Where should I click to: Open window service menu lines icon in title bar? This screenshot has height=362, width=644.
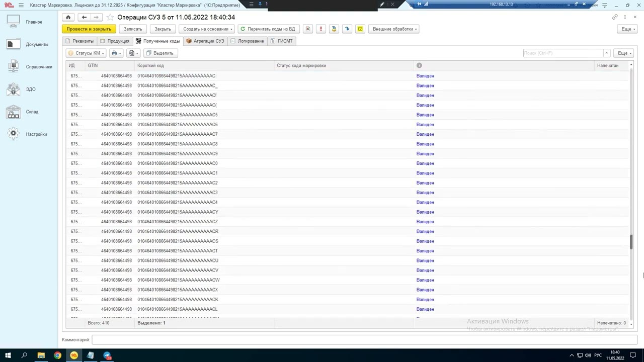pos(605,5)
